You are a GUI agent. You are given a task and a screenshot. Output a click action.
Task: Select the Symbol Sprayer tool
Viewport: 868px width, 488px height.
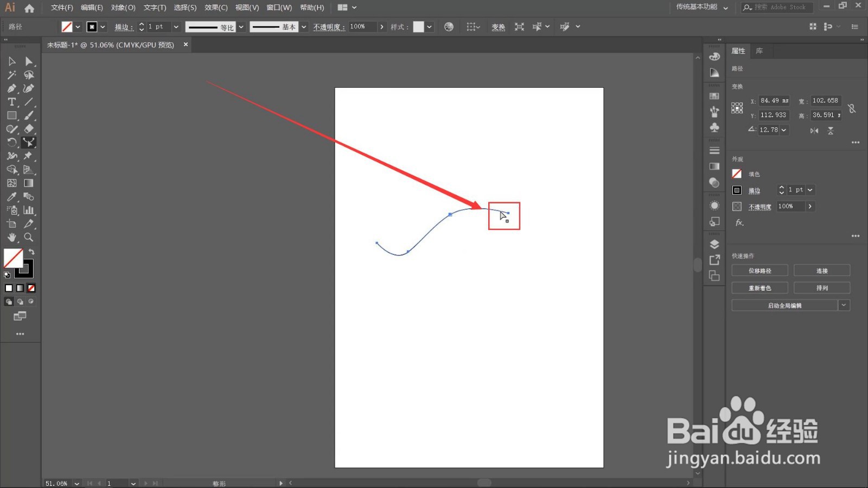[x=12, y=210]
